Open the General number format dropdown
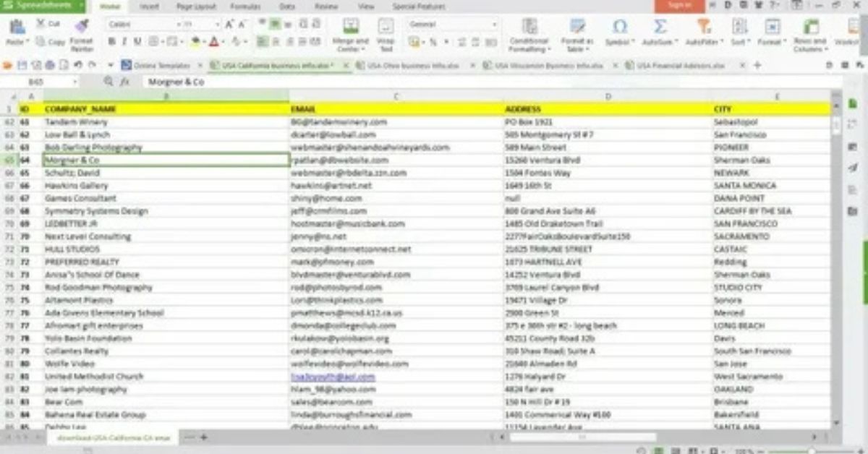This screenshot has width=868, height=454. pos(453,24)
